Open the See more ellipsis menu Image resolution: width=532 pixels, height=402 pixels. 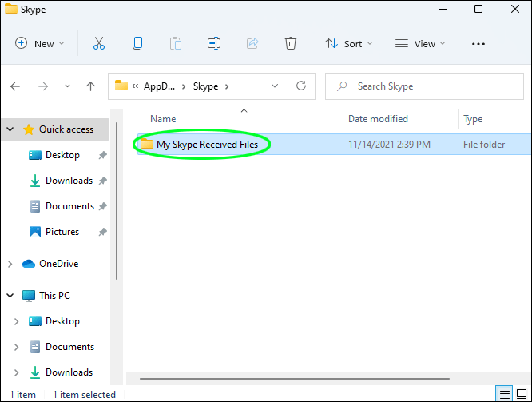pos(478,44)
